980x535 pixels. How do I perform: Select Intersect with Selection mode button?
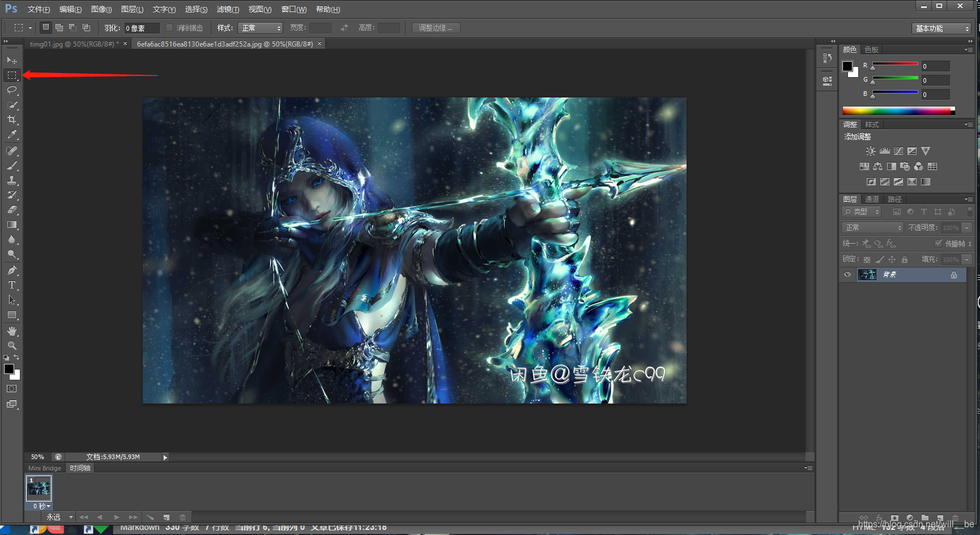(x=86, y=27)
